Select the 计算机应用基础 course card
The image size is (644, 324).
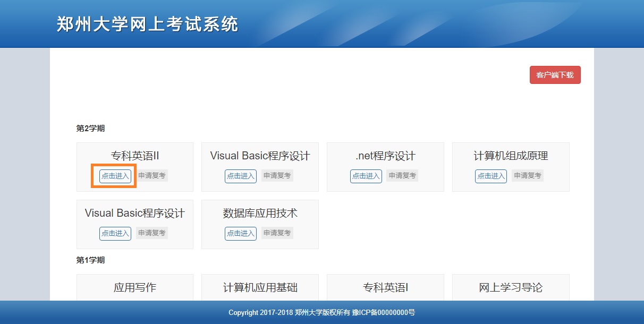pyautogui.click(x=260, y=287)
